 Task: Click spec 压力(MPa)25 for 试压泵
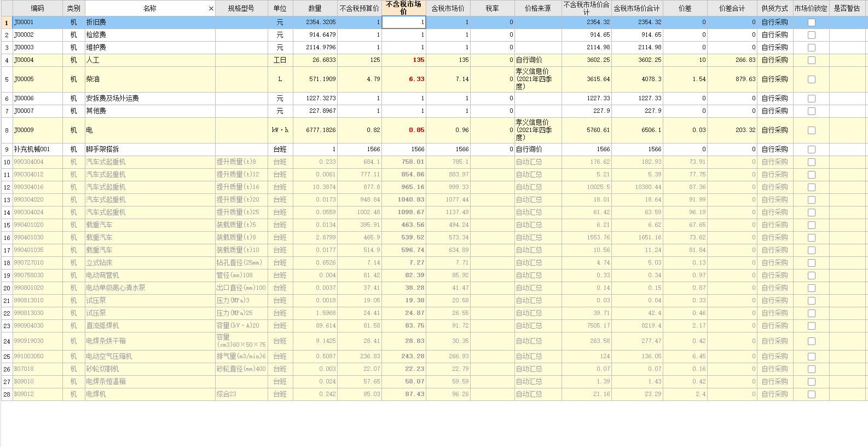click(241, 313)
